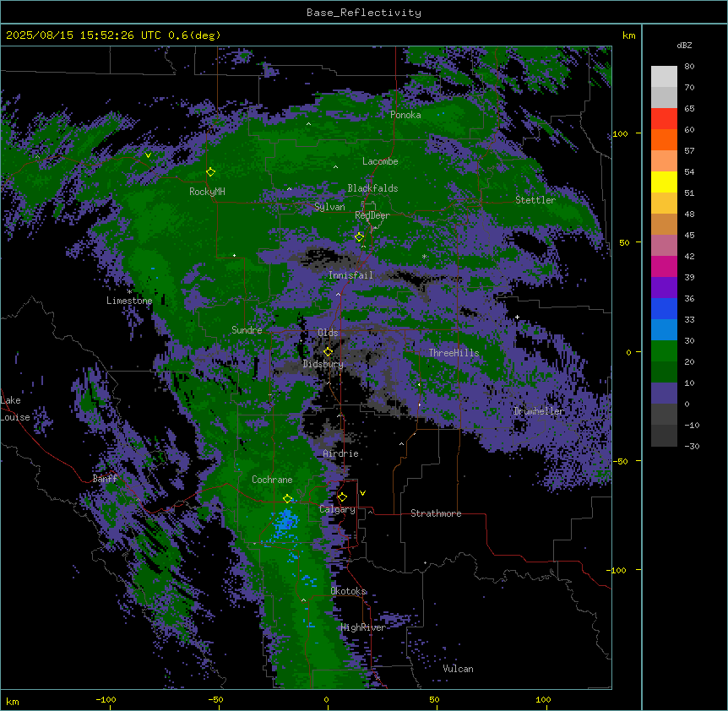Click the Airdrie city label
The height and width of the screenshot is (711, 728).
point(341,453)
